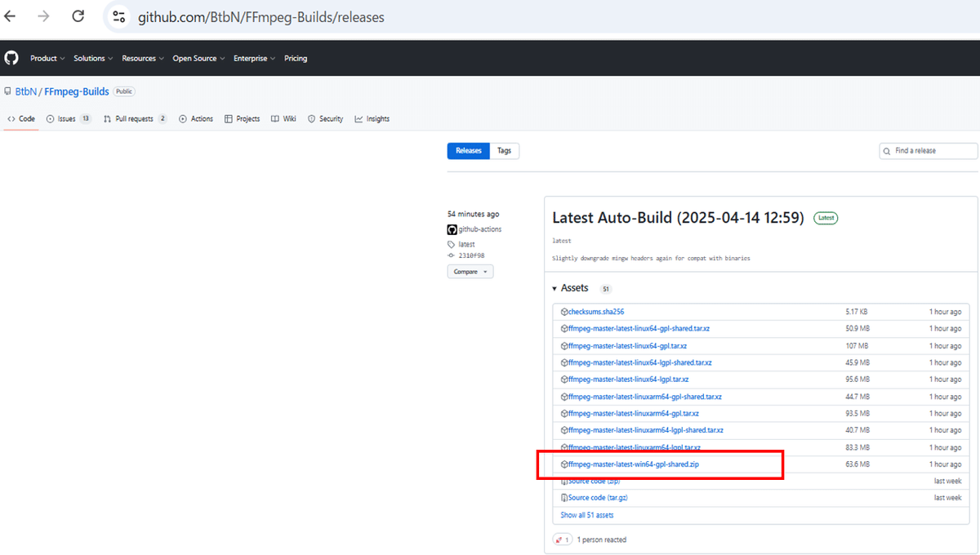Click the Find a release search field
This screenshot has width=980, height=555.
929,151
